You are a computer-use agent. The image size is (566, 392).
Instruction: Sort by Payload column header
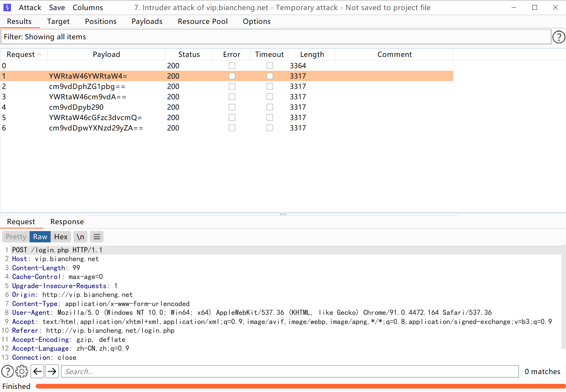coord(106,54)
